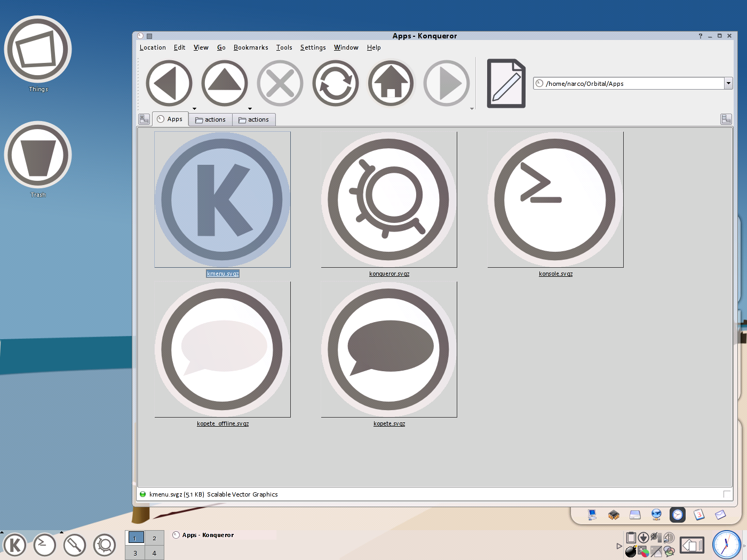Open the Up button history dropdown arrow
Screen dimensions: 747x560
tap(250, 109)
